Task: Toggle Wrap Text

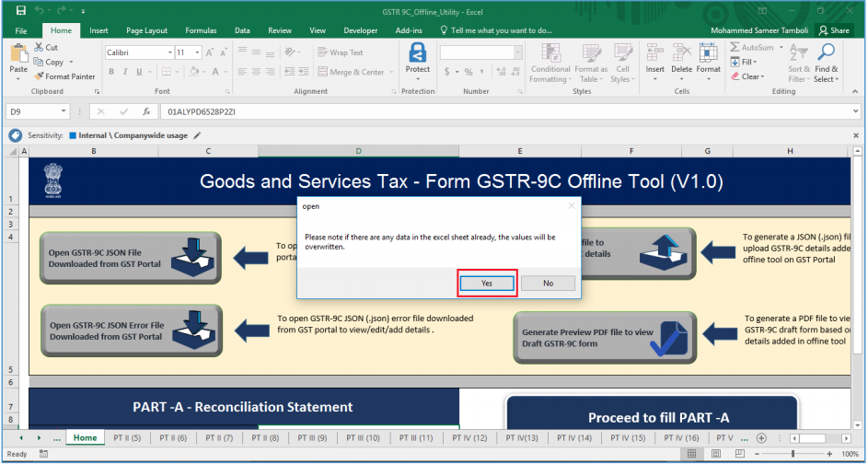Action: [x=341, y=52]
